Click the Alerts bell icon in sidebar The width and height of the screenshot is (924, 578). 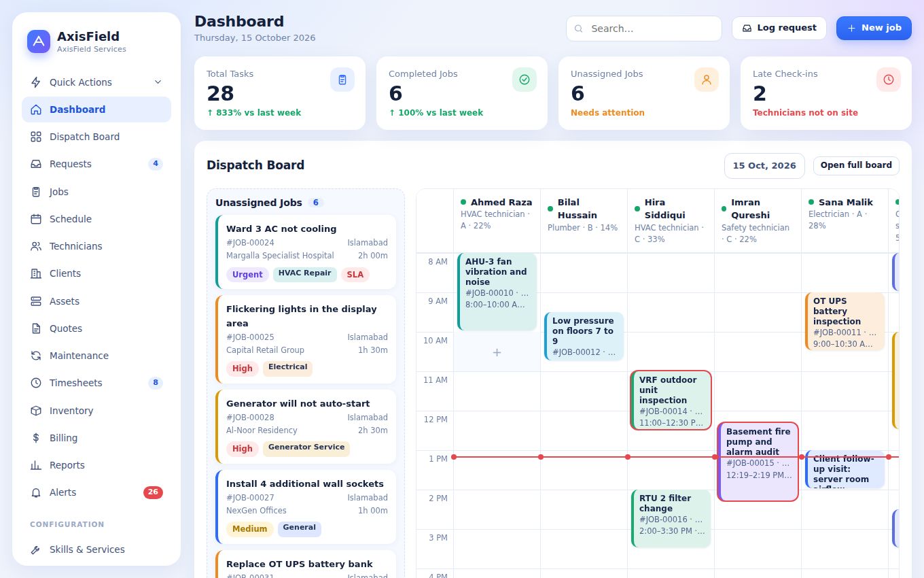tap(36, 492)
